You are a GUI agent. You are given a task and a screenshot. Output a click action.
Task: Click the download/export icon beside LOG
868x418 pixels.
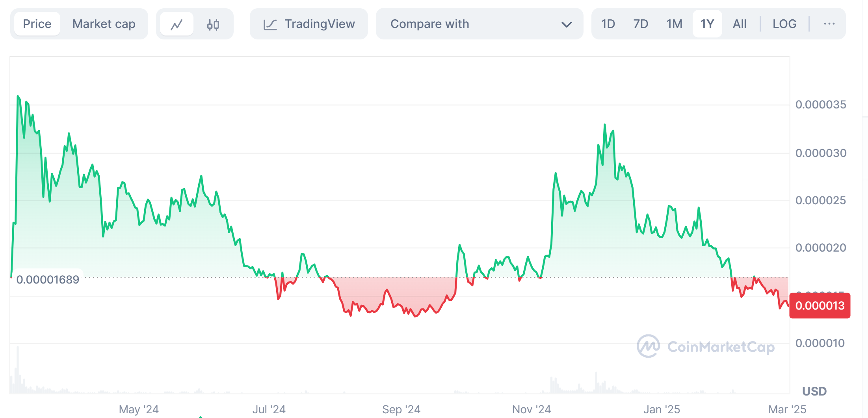tap(829, 24)
